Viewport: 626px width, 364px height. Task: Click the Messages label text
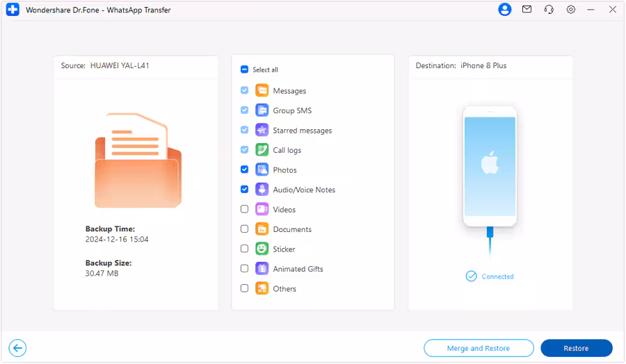click(x=289, y=91)
